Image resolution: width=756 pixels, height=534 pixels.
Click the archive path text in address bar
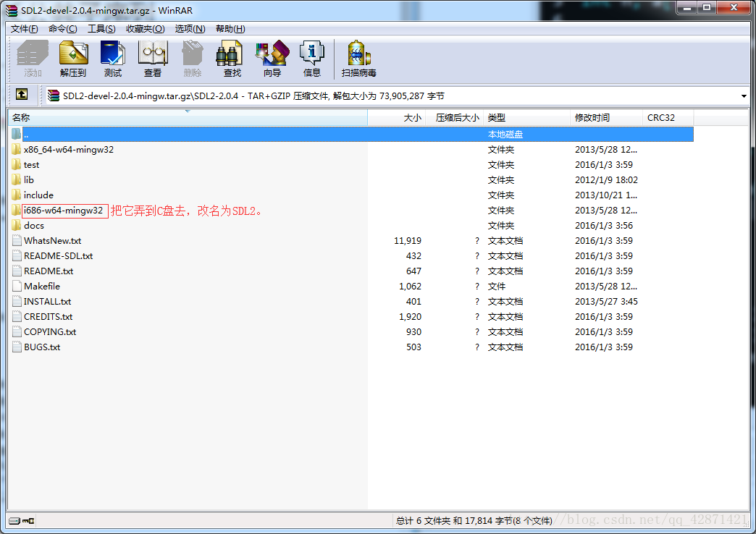pos(253,96)
